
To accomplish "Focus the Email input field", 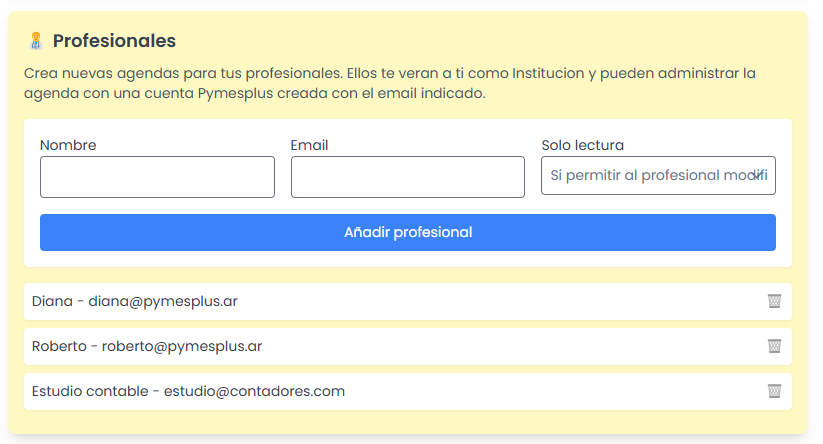I will click(407, 177).
